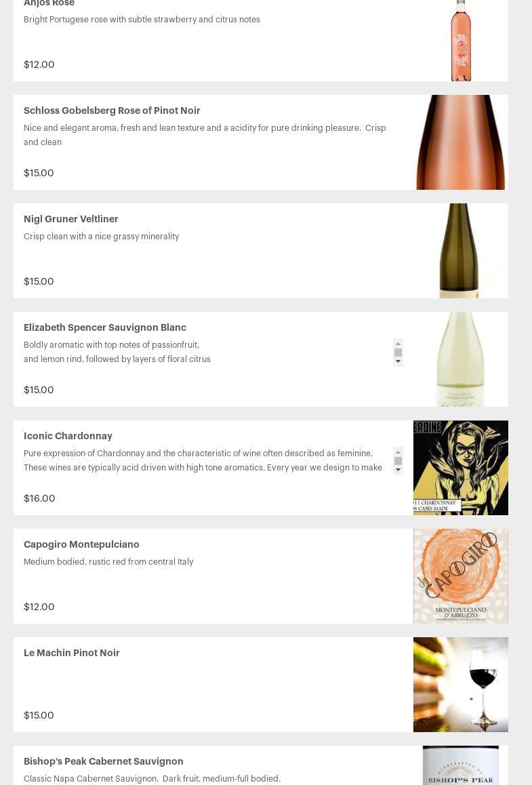Open the Iconic Chardonnay comic label image
Screen dimensions: 532x785
(x=461, y=468)
